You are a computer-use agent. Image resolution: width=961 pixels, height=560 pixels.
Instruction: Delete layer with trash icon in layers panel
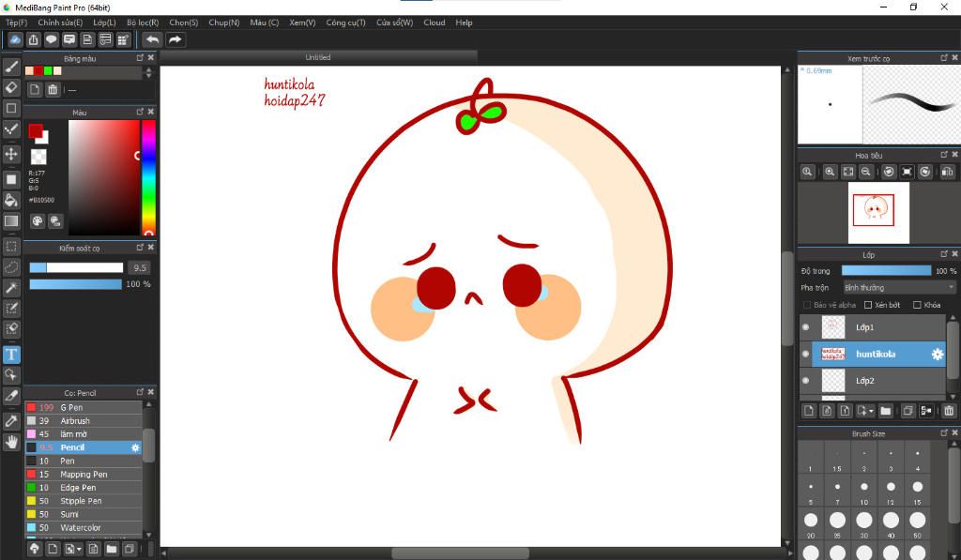tap(949, 411)
